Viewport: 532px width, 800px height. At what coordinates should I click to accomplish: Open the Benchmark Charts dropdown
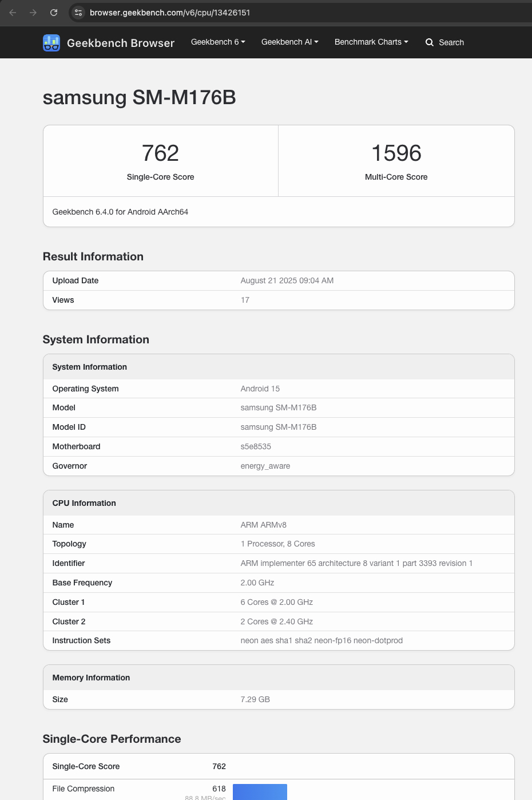coord(371,42)
